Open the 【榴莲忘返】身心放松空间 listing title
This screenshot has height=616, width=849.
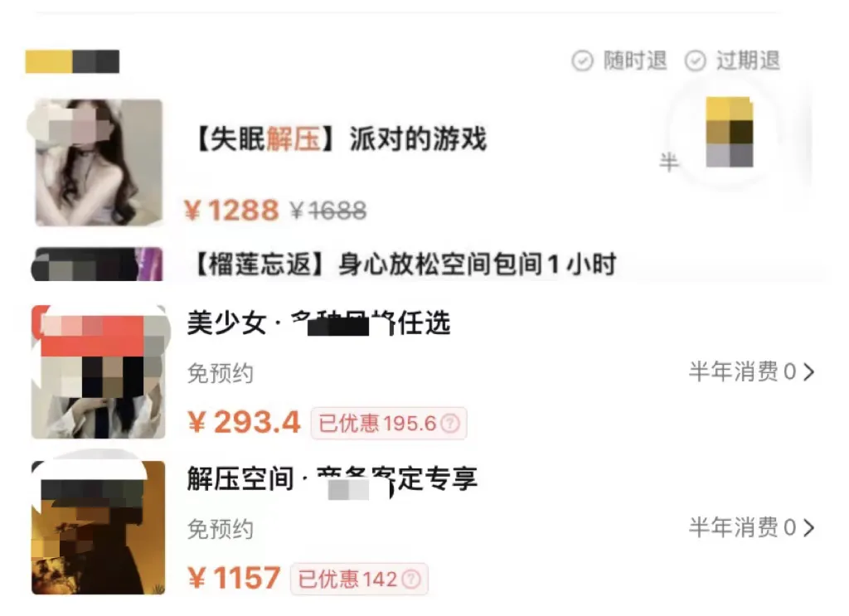point(405,264)
